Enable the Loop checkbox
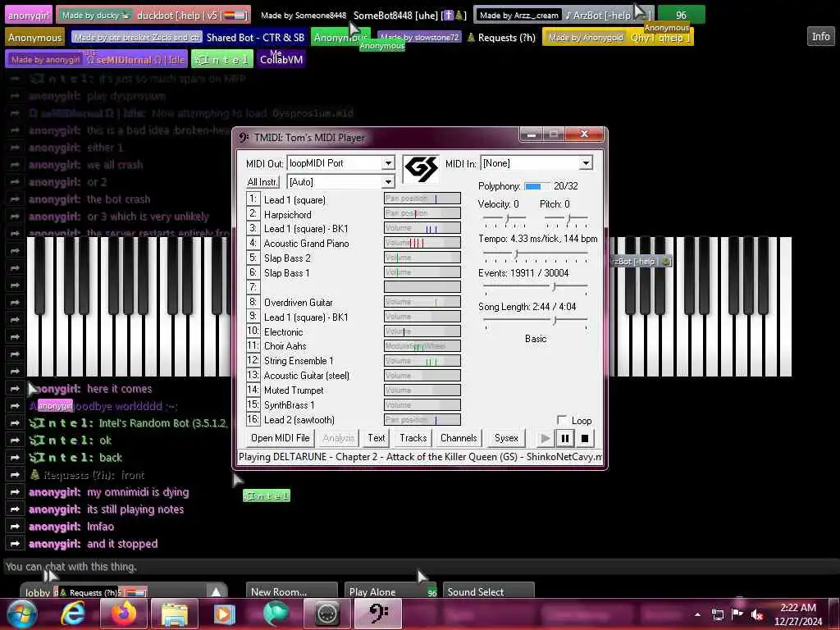The width and height of the screenshot is (840, 630). point(562,420)
